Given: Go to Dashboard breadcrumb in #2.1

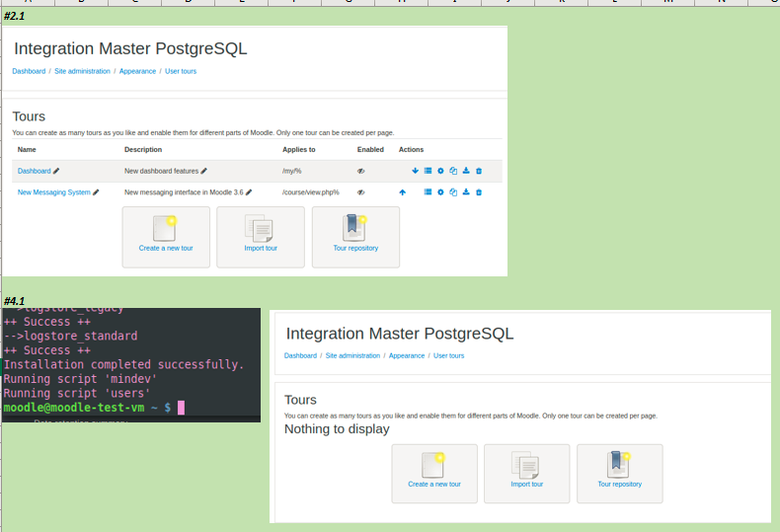Looking at the screenshot, I should click(x=29, y=71).
